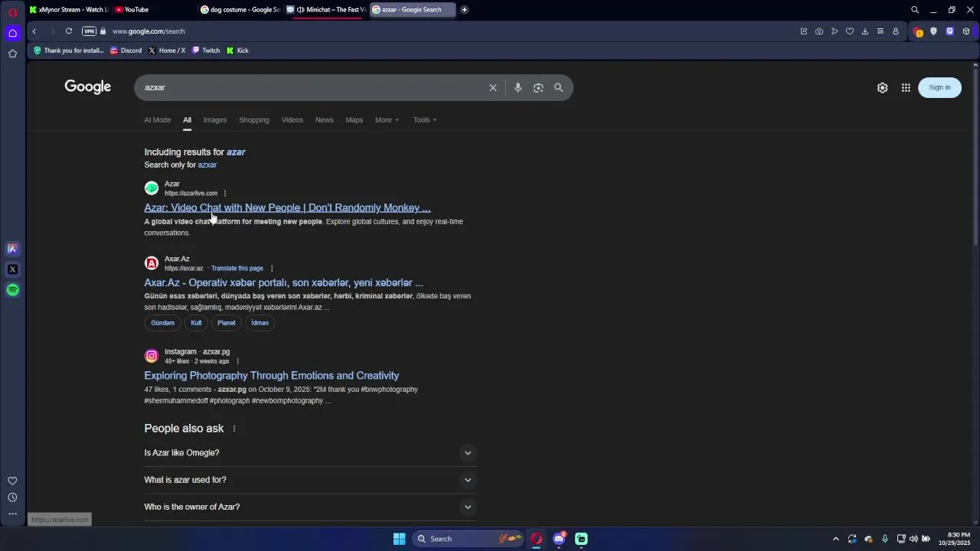Open X (Twitter) in Opera sidebar

pyautogui.click(x=13, y=269)
